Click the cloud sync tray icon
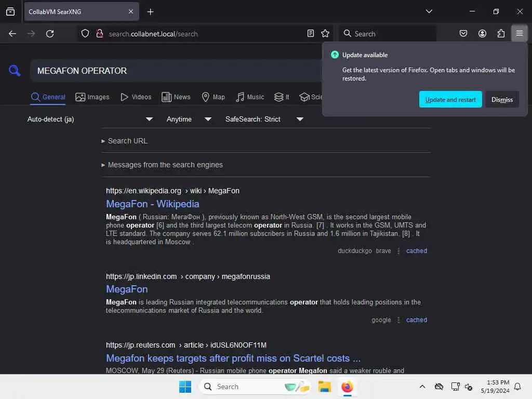The image size is (532, 399). point(439,387)
